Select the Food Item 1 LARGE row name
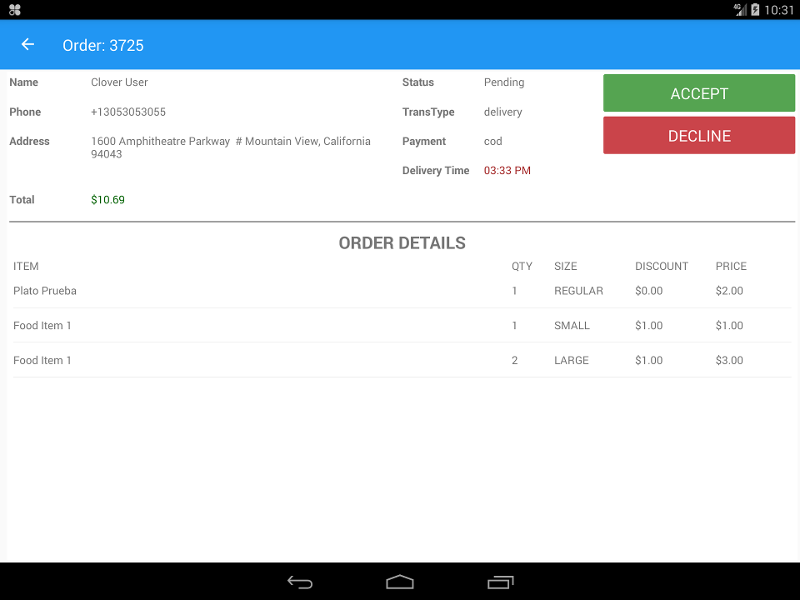The width and height of the screenshot is (800, 600). coord(42,360)
